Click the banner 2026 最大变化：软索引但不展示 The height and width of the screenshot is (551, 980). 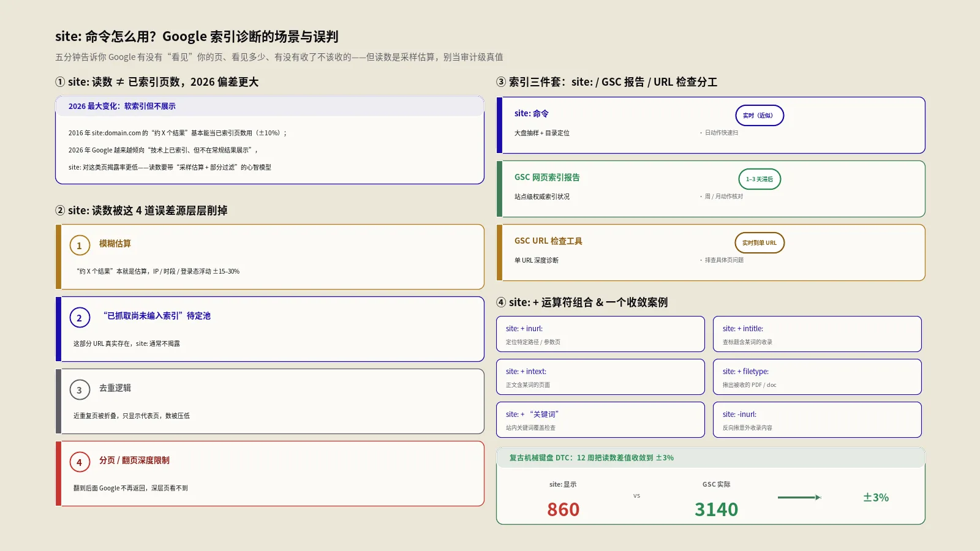pos(269,106)
